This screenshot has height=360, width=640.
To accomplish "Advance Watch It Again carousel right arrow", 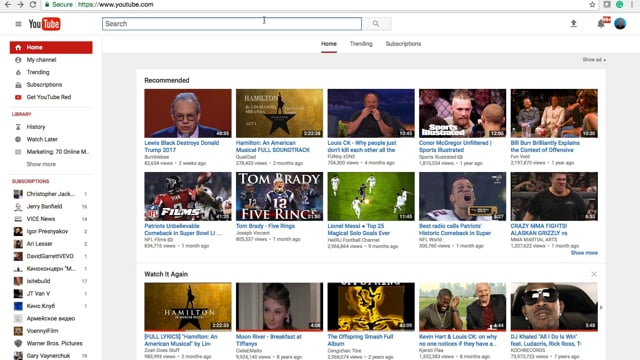I will [x=601, y=307].
